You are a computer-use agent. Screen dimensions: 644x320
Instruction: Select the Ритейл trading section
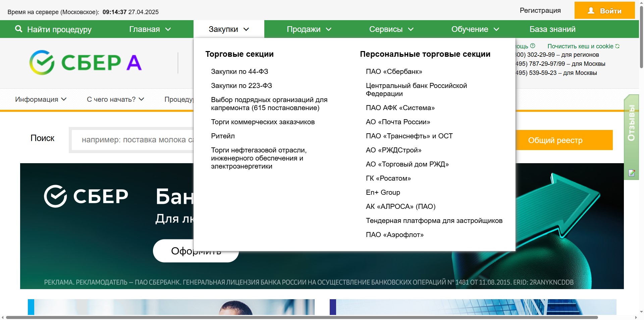[x=223, y=136]
